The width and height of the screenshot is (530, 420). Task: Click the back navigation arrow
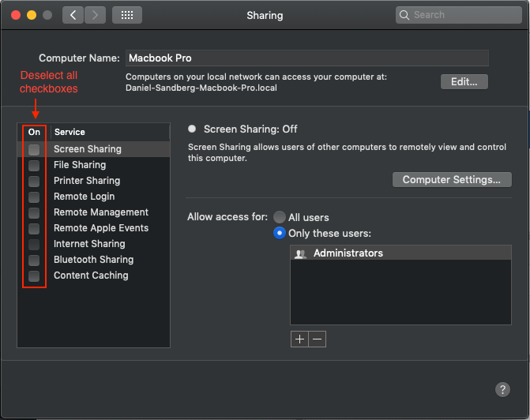point(73,15)
